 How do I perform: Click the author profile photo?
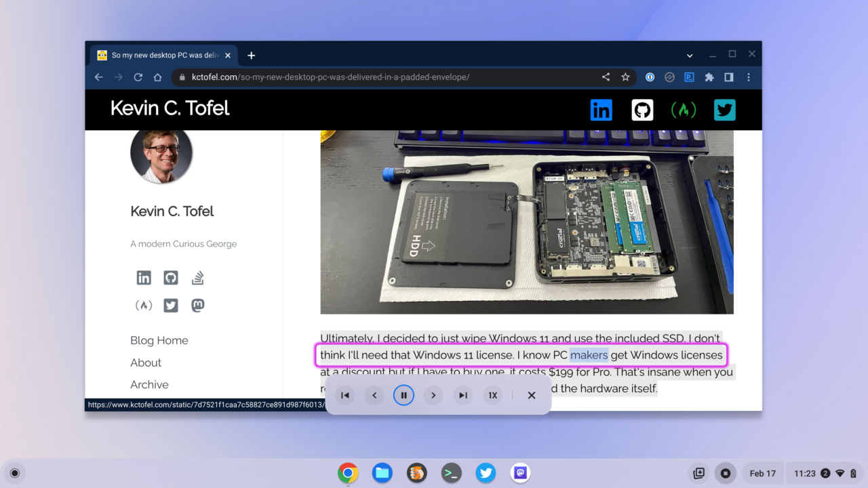[x=161, y=153]
